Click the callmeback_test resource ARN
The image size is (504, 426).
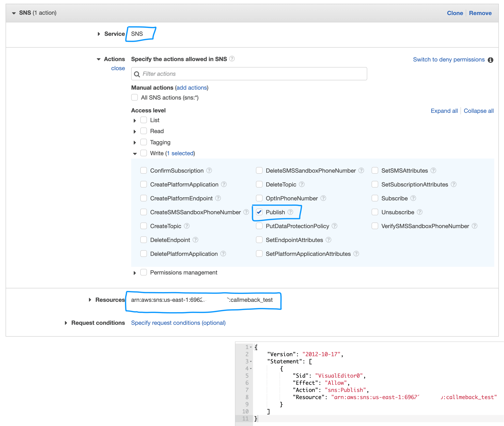click(x=202, y=300)
